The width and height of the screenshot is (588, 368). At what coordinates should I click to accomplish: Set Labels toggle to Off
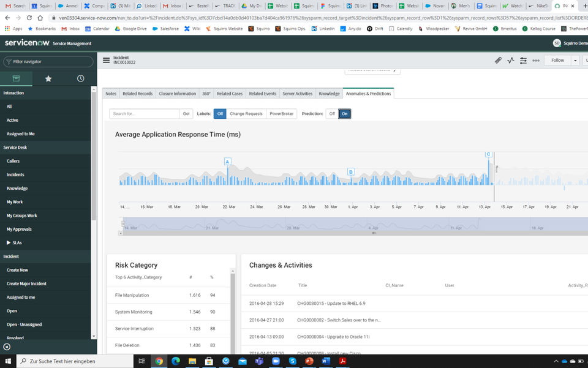click(x=220, y=114)
